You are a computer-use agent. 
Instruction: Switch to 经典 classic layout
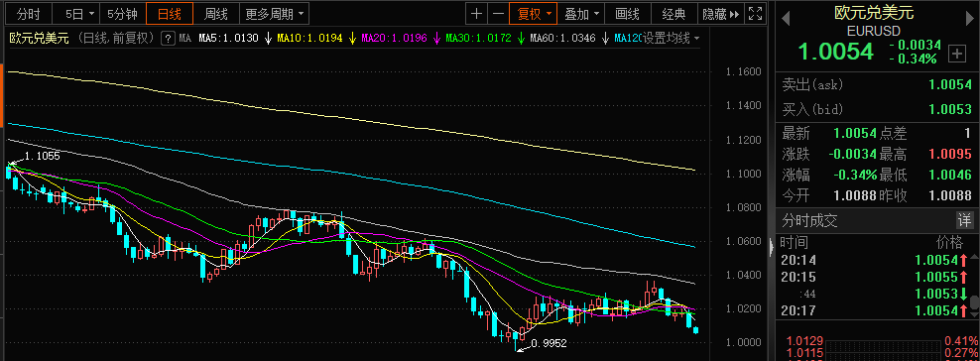pos(674,13)
